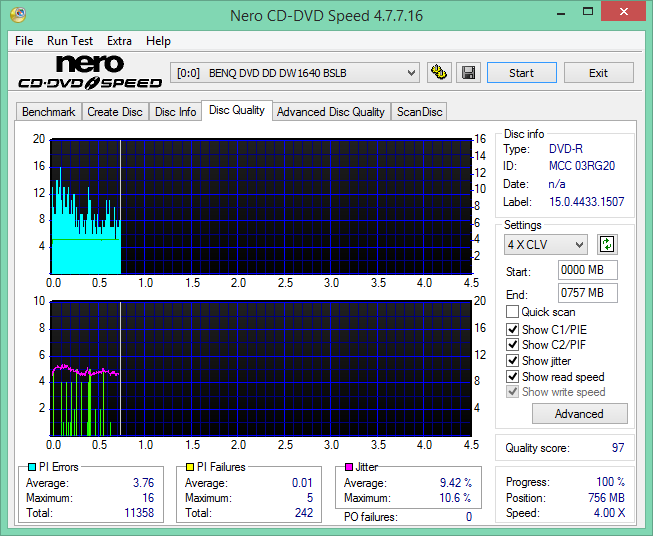Click the Start button

(x=521, y=73)
